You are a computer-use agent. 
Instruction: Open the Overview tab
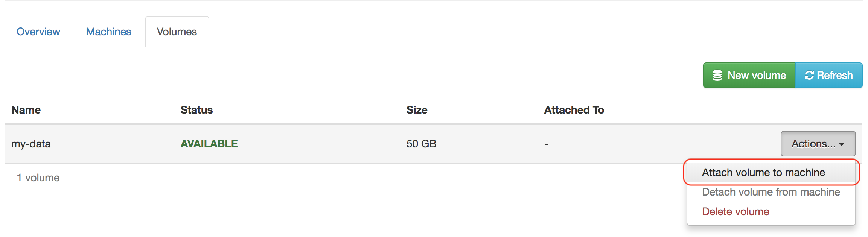click(x=38, y=32)
